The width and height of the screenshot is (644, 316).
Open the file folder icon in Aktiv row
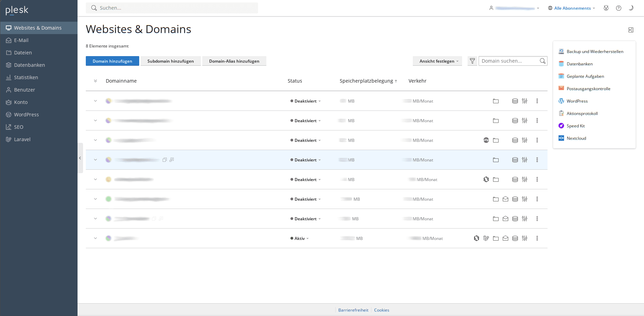click(496, 238)
